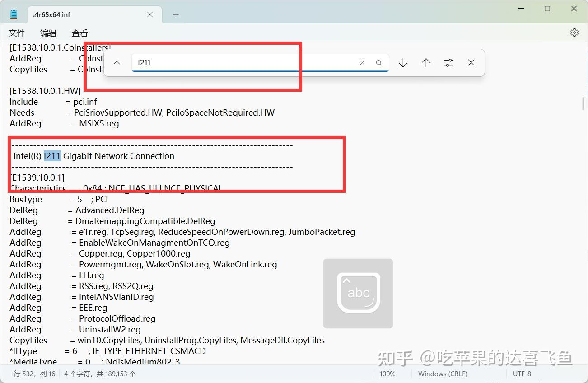This screenshot has height=383, width=588.
Task: Click the line and column indicator 行532
Action: click(33, 374)
